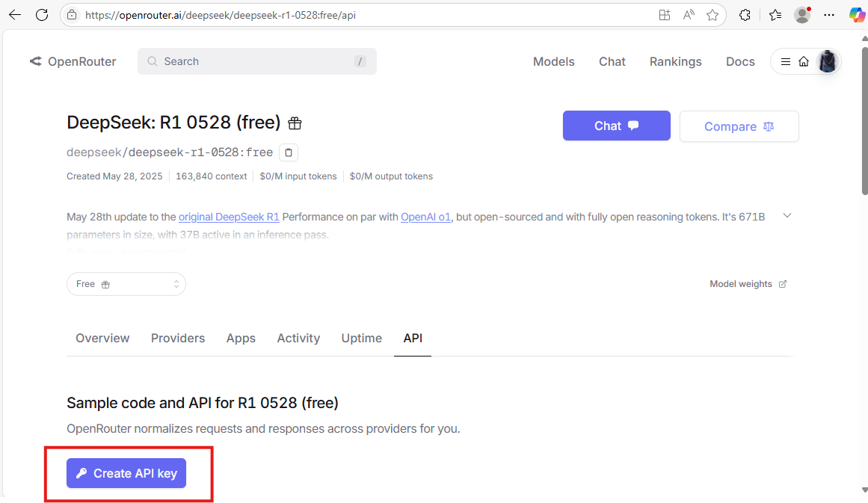Launch Copilot from the browser toolbar
The height and width of the screenshot is (503, 868).
(x=857, y=15)
